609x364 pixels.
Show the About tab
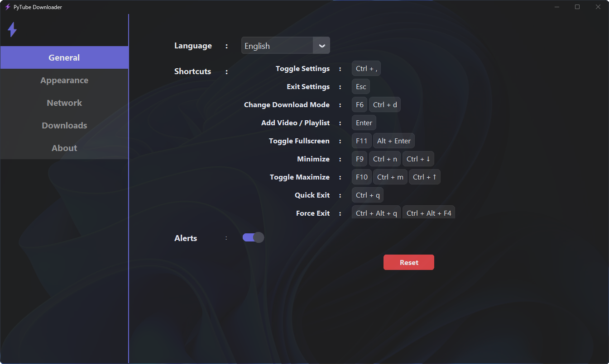64,148
